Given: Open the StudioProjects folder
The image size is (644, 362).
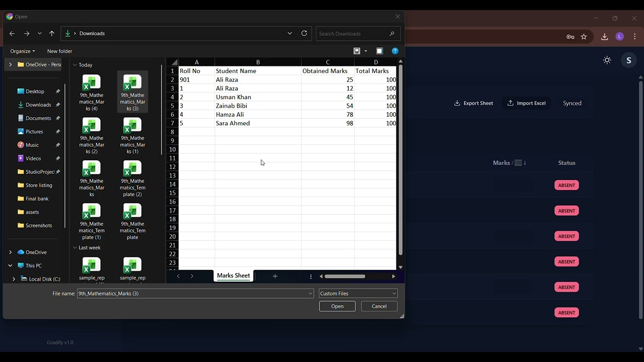Looking at the screenshot, I should (40, 172).
